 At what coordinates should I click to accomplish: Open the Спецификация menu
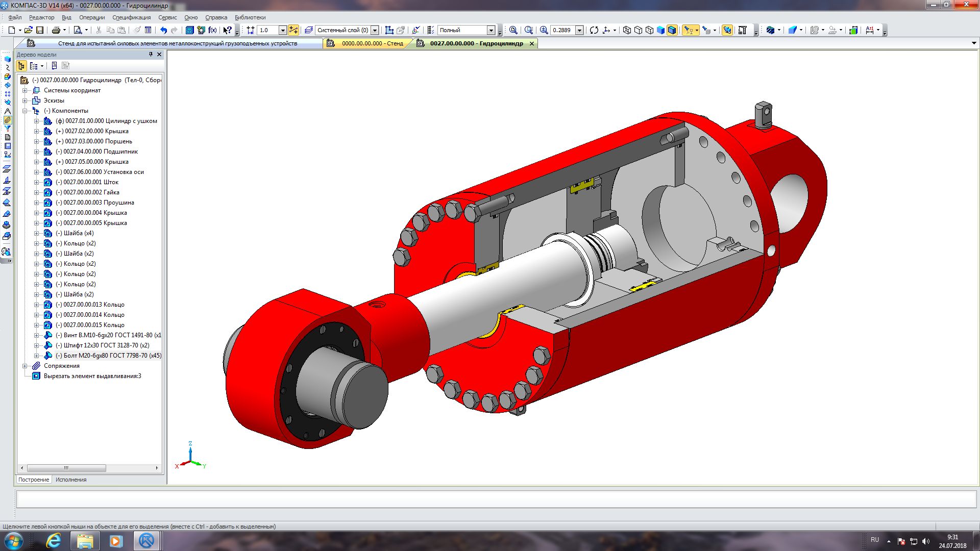tap(131, 17)
